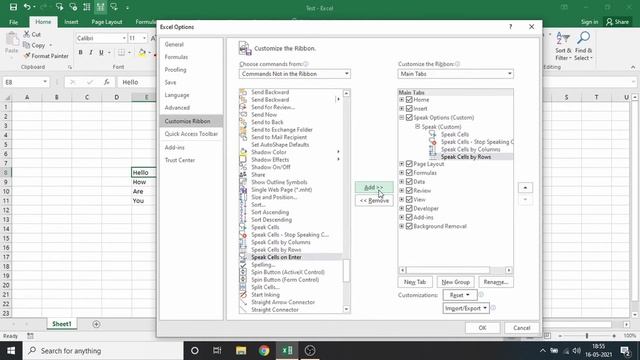
Task: Uncheck the Speak Options (Custom) checkbox
Action: tap(409, 118)
